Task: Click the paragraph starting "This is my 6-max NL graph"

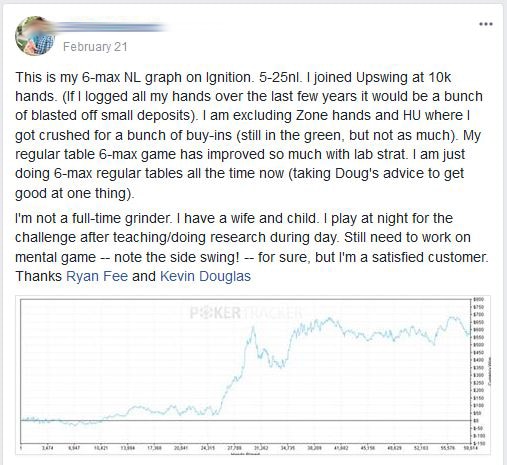Action: (249, 135)
